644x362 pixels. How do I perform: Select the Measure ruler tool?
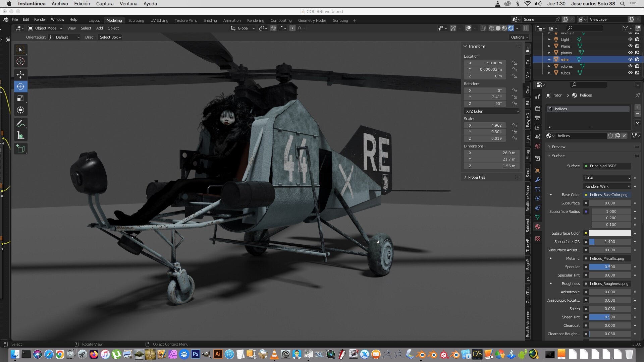click(20, 135)
